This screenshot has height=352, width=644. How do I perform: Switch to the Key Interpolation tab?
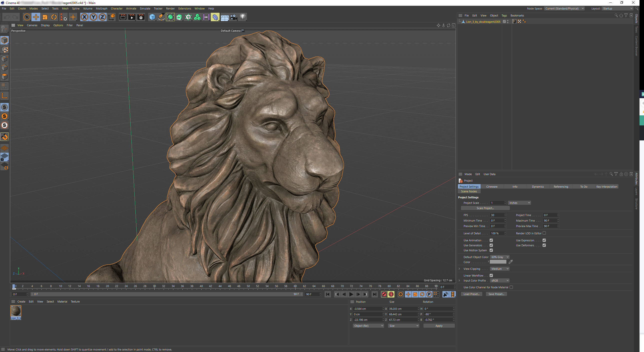click(607, 187)
